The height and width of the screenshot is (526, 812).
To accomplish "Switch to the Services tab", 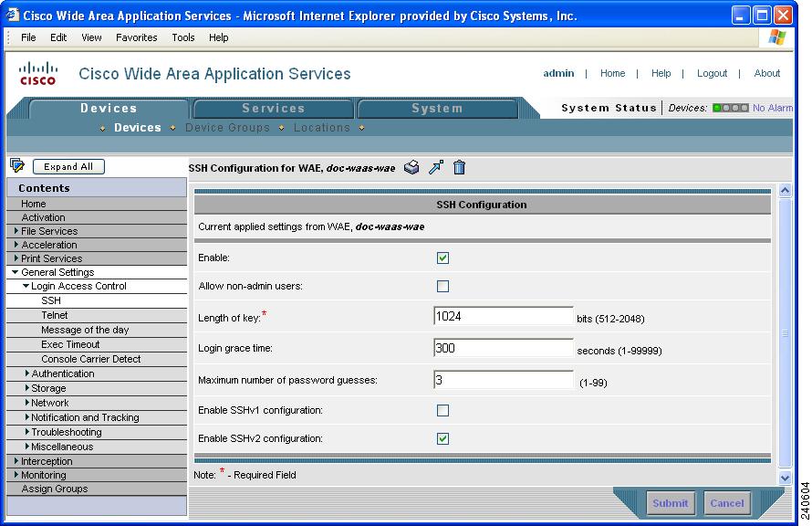I will tap(274, 109).
